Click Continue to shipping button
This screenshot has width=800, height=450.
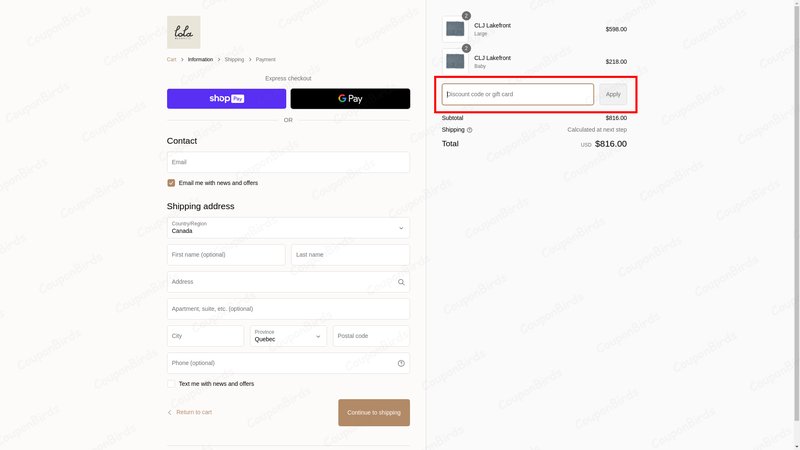(x=374, y=413)
